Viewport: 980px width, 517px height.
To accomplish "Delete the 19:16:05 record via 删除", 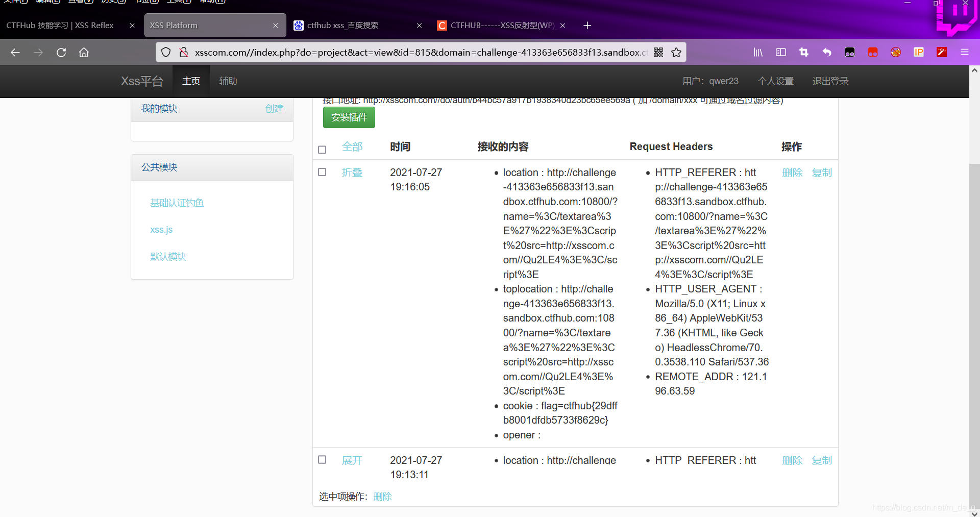I will click(x=792, y=173).
